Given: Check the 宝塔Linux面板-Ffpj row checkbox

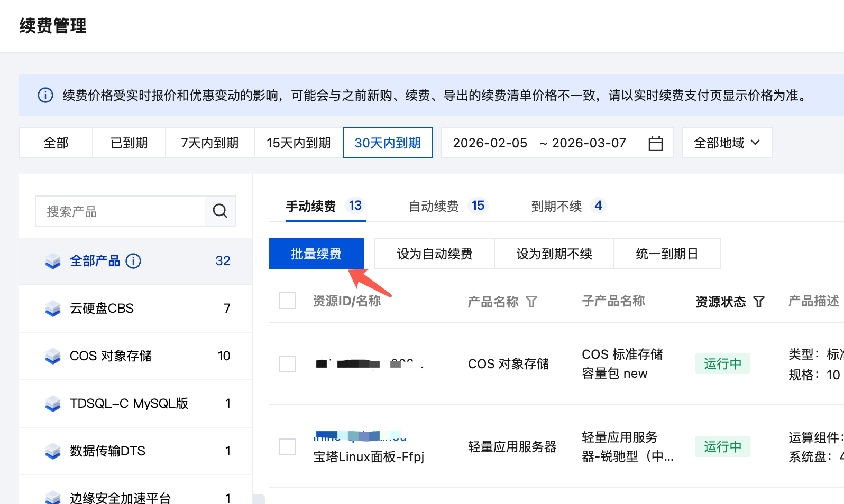Looking at the screenshot, I should click(x=288, y=447).
